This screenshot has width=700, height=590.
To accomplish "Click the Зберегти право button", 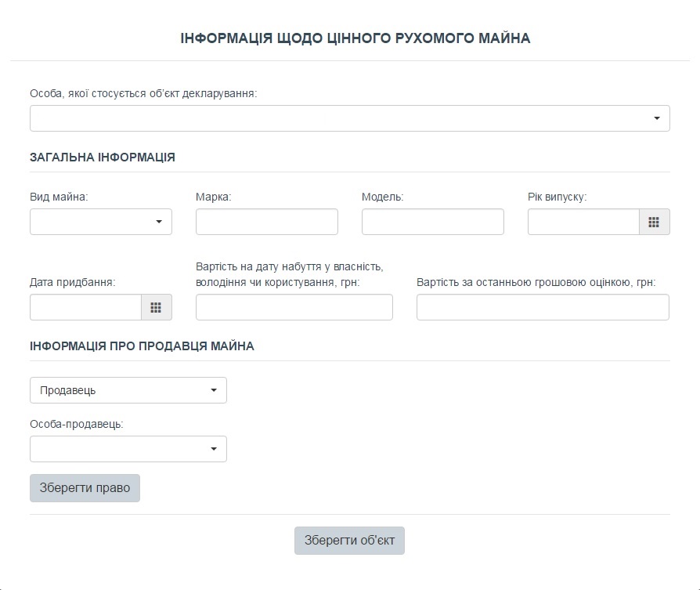I will pos(85,487).
